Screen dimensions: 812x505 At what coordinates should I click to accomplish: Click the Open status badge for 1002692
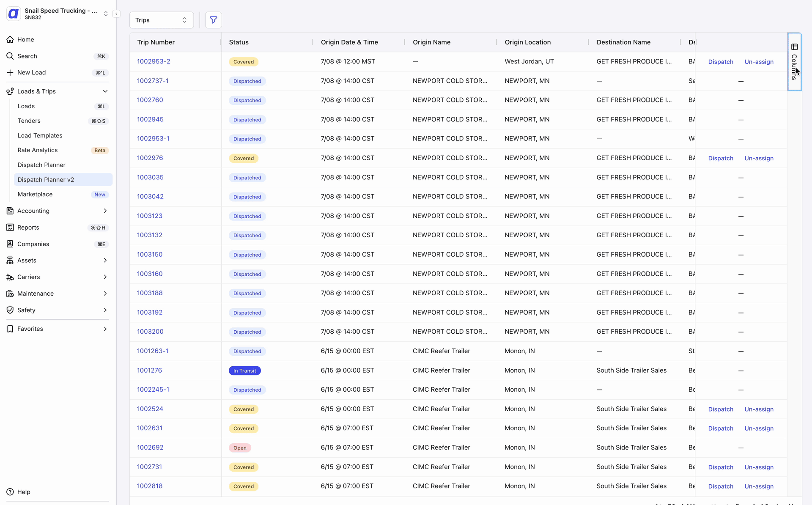(x=240, y=448)
